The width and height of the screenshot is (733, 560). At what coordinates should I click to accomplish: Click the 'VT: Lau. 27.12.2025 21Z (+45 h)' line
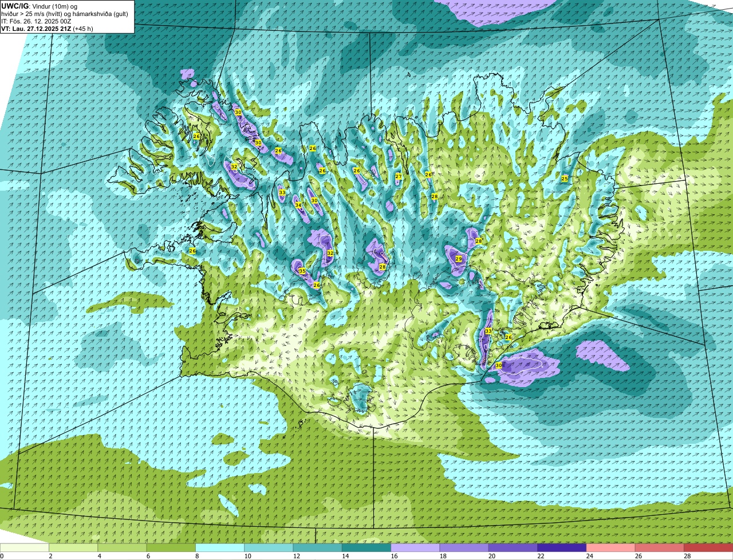coord(47,28)
